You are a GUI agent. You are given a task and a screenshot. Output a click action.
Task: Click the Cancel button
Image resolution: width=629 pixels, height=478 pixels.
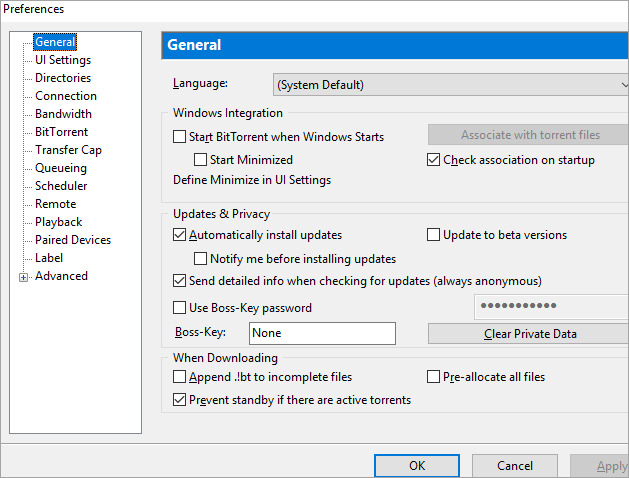coord(514,466)
